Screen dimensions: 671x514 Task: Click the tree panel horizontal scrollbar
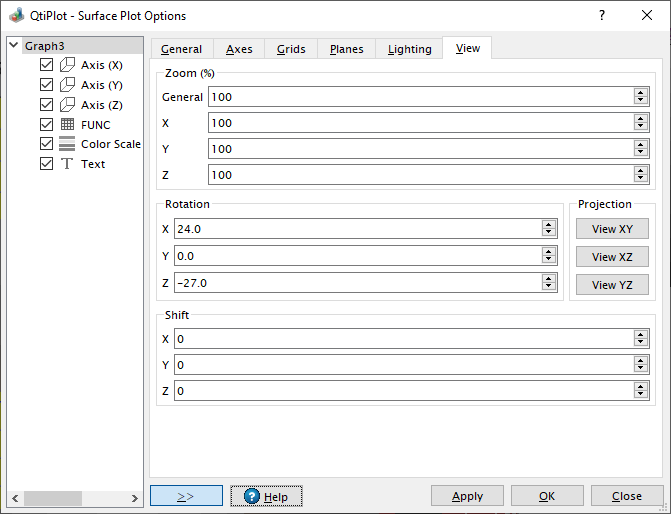click(x=60, y=498)
